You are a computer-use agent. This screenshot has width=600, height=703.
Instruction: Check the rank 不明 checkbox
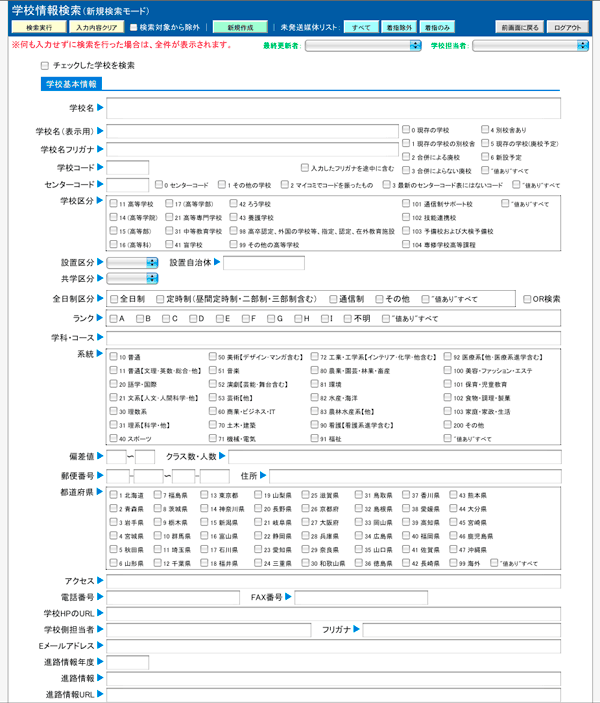348,319
